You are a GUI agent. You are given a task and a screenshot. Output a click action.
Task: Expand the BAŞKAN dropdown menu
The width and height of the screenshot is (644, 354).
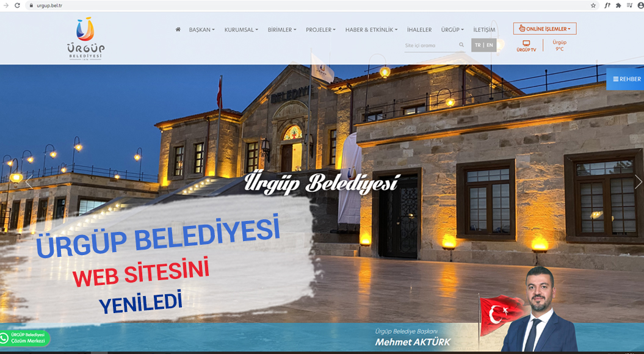pos(201,30)
